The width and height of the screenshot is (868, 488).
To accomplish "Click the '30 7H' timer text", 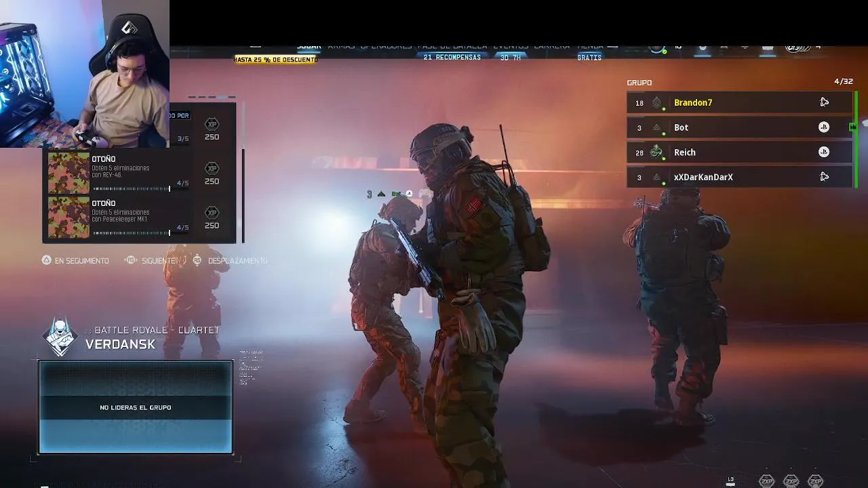I will tap(511, 58).
